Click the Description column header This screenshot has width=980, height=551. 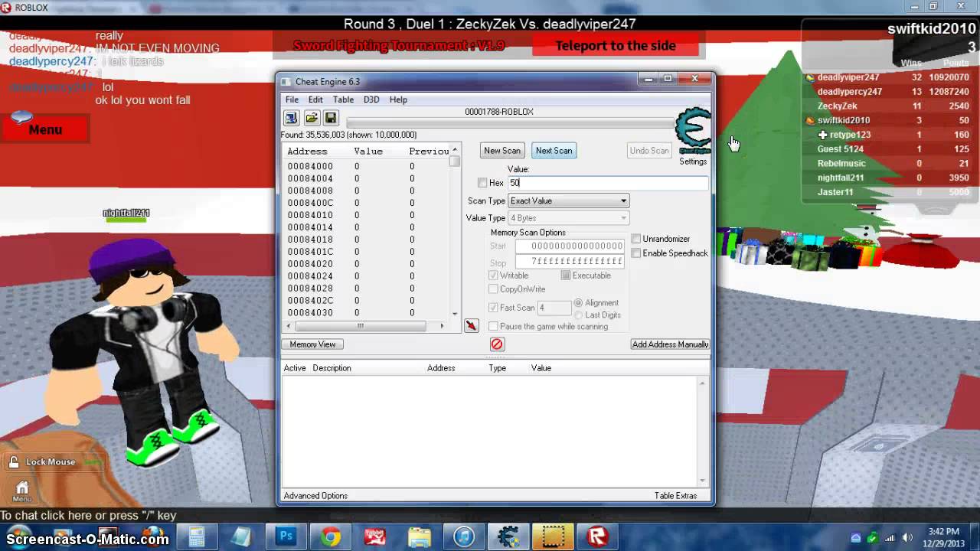click(332, 368)
